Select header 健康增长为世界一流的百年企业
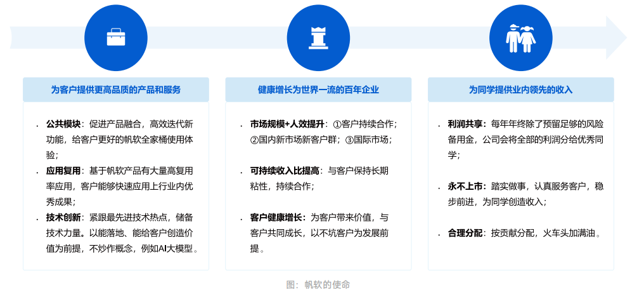 (x=318, y=90)
